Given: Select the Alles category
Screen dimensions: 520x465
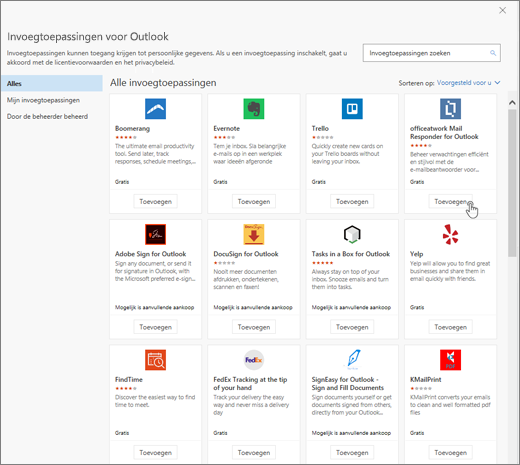Looking at the screenshot, I should [51, 84].
